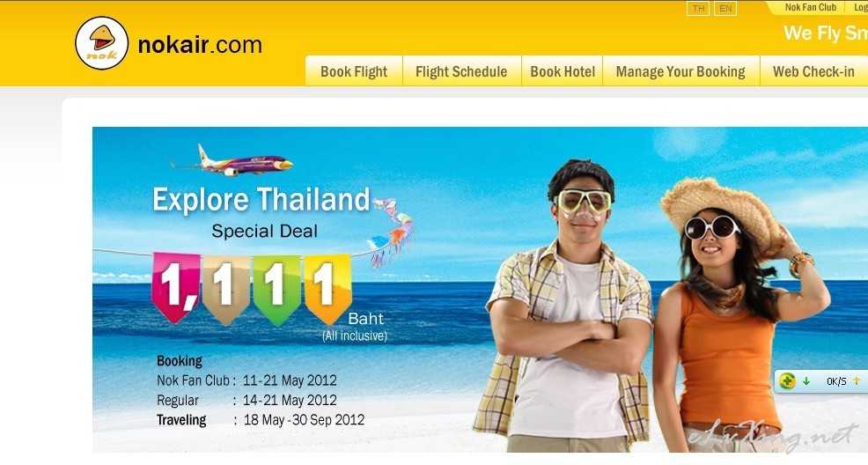This screenshot has width=868, height=465.
Task: Click the green plus icon on speed widget
Action: click(787, 380)
